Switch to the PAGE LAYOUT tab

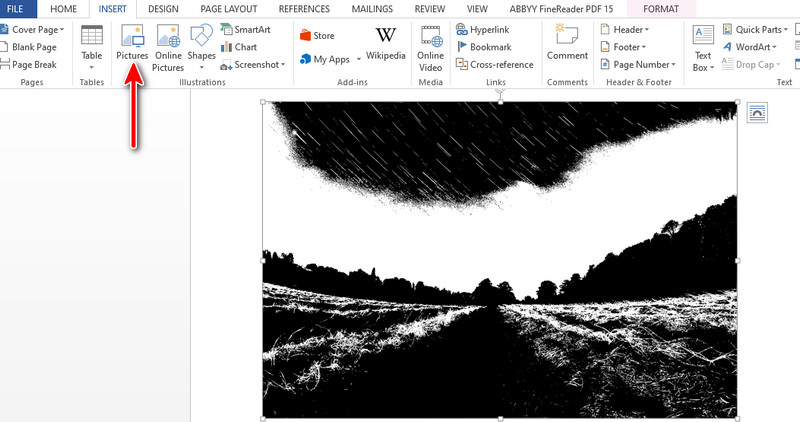230,8
